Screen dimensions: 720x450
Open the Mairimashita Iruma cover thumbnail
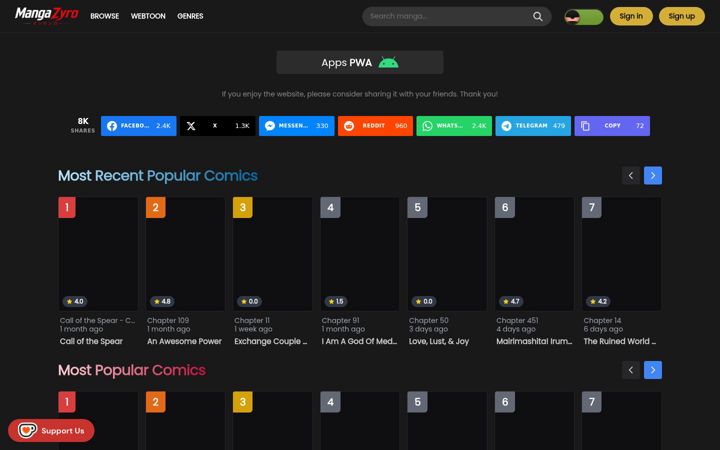coord(534,254)
